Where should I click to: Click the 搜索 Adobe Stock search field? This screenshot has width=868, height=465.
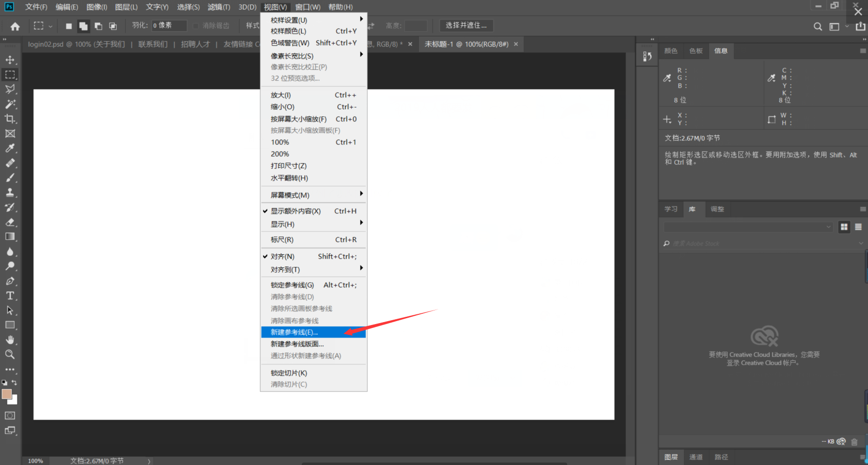click(x=762, y=244)
